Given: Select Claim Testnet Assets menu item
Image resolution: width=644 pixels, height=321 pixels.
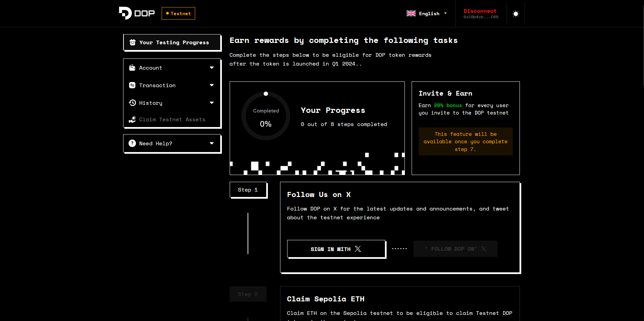Looking at the screenshot, I should click(172, 120).
